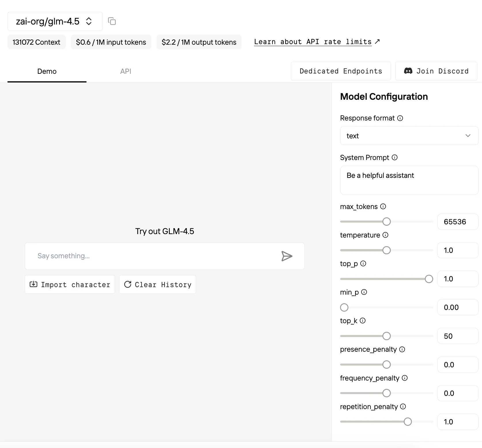Image resolution: width=482 pixels, height=448 pixels.
Task: Click the top_p slider handle
Action: (429, 279)
